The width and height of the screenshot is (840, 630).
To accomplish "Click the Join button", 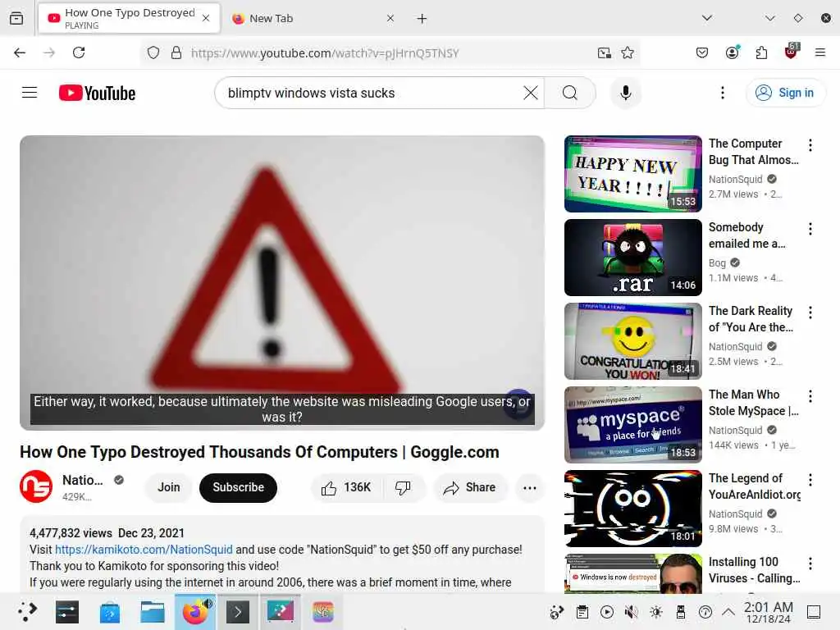I will click(x=169, y=487).
